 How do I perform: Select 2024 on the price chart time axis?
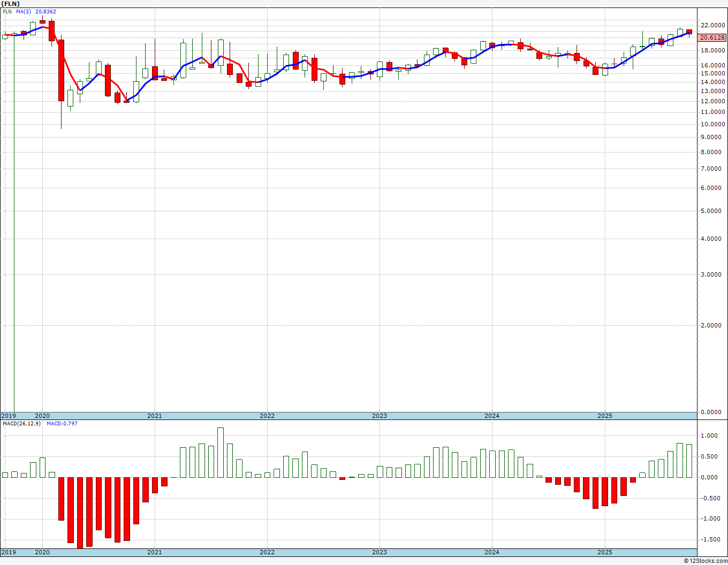[x=492, y=416]
